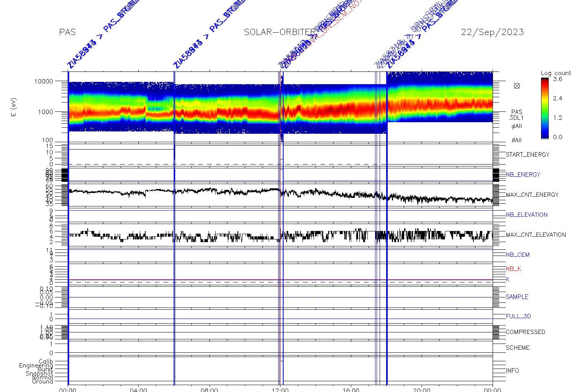This screenshot has width=581, height=392.
Task: Click the 'Log count' colorbar title
Action: tap(556, 73)
